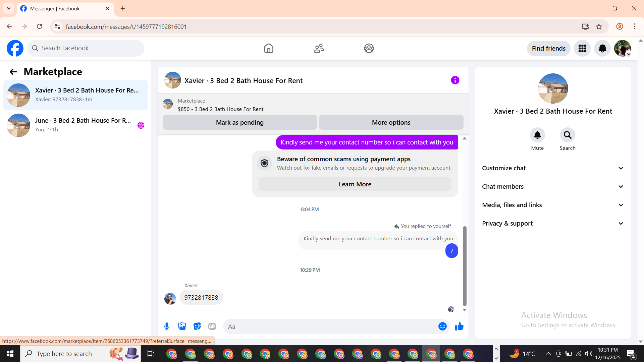This screenshot has height=362, width=644.
Task: Click the blue question mark message
Action: (452, 251)
